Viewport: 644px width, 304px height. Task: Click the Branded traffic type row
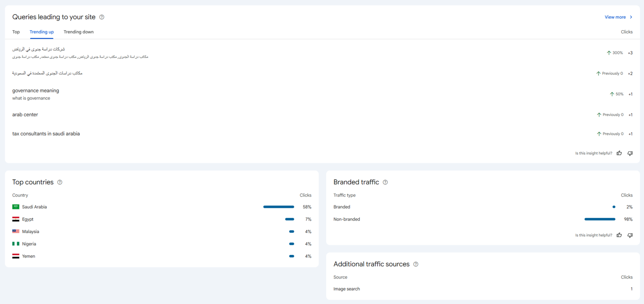pyautogui.click(x=483, y=207)
